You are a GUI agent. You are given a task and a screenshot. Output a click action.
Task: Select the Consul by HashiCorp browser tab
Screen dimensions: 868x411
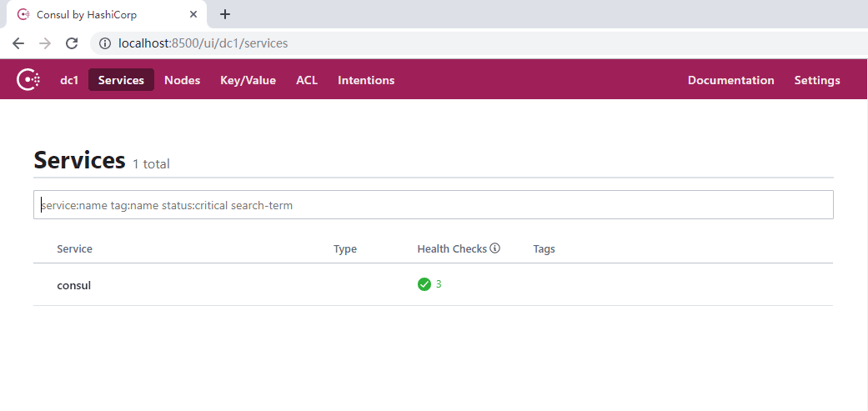[106, 14]
